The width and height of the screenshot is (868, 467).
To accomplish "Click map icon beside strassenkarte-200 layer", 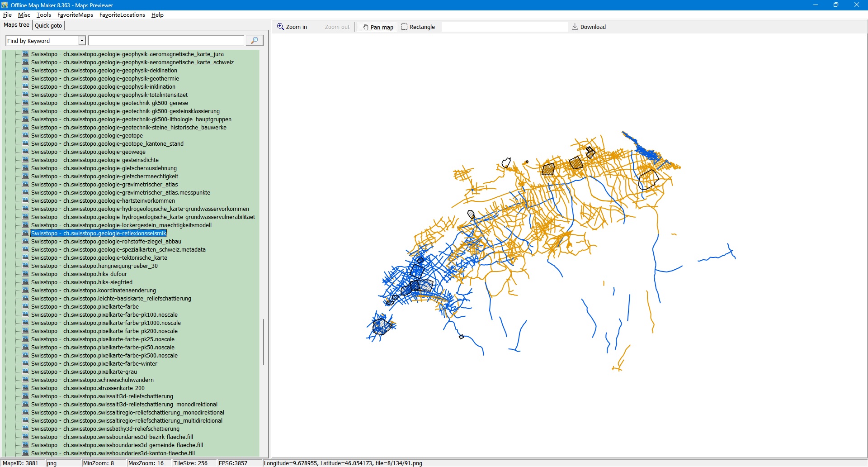I will click(x=26, y=388).
